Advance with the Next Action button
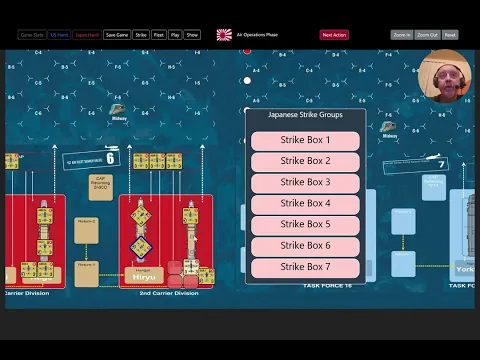 point(334,35)
